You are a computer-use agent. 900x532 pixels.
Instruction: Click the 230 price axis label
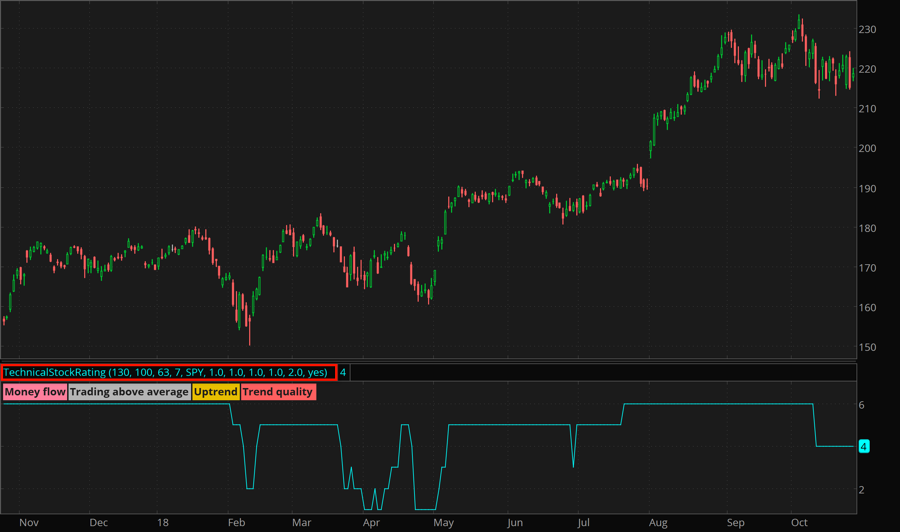click(x=868, y=30)
